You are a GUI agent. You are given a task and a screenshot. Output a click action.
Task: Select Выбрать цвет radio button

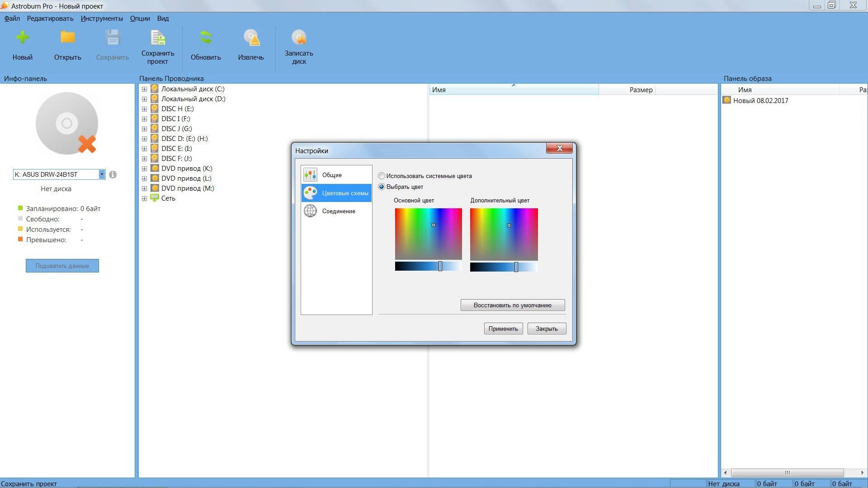point(382,187)
